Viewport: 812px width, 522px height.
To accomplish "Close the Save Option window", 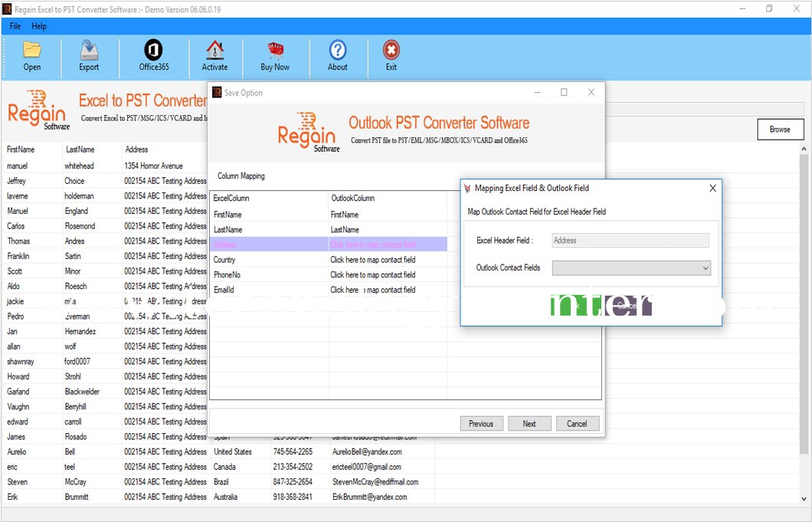I will [x=591, y=92].
